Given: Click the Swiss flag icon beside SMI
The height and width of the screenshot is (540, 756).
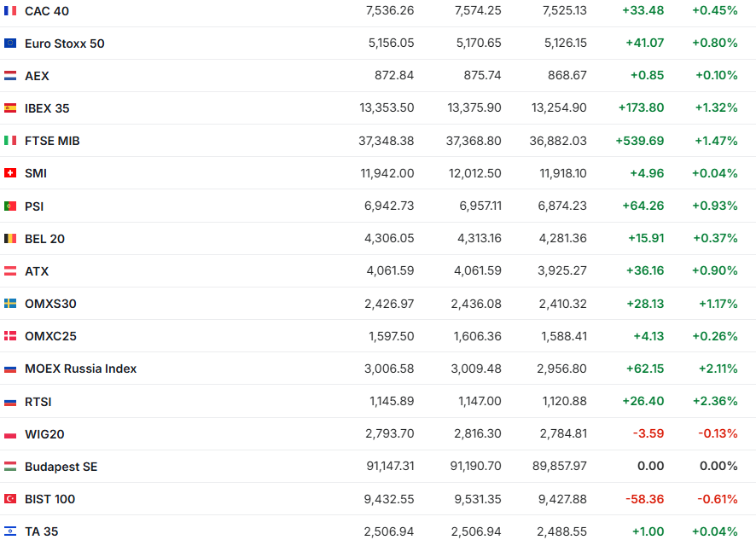Looking at the screenshot, I should pyautogui.click(x=10, y=173).
